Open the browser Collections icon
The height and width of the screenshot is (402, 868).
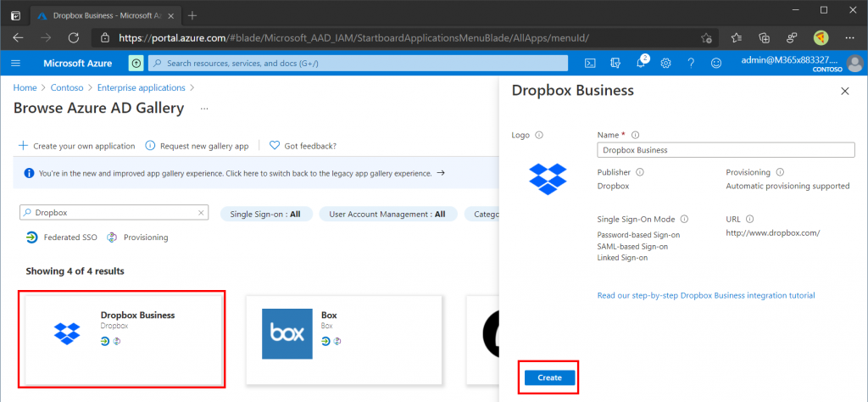pyautogui.click(x=765, y=37)
